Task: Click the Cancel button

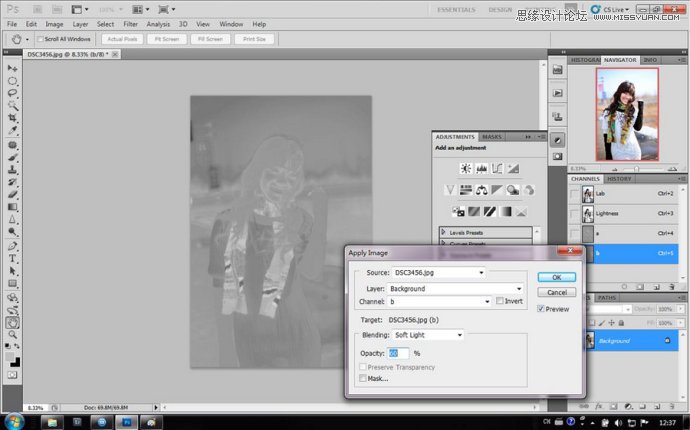Action: tap(556, 293)
